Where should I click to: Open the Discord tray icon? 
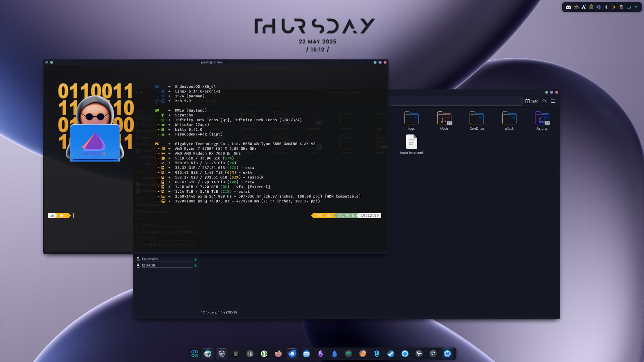569,7
